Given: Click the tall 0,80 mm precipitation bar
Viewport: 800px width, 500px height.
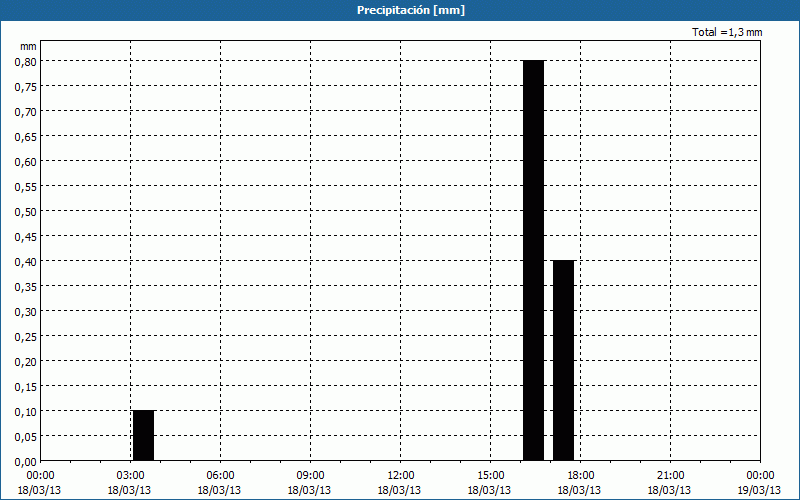Looking at the screenshot, I should pos(534,260).
